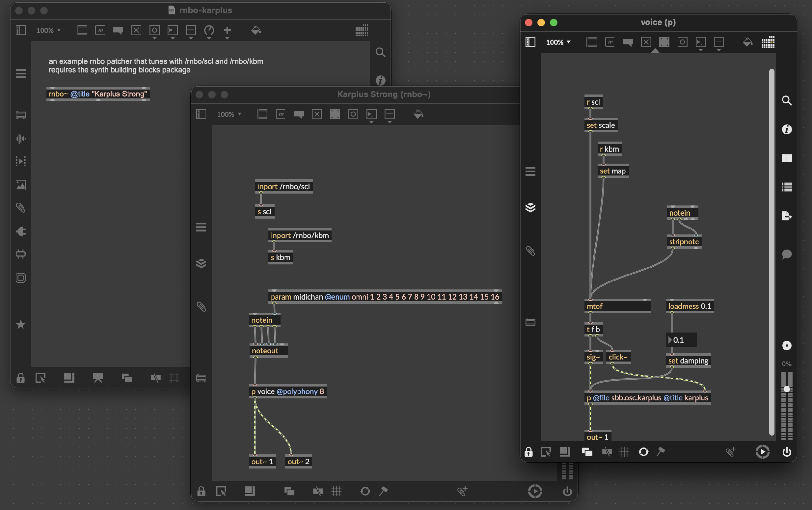Click paint bucket format icon in voice toolbar

(x=747, y=42)
